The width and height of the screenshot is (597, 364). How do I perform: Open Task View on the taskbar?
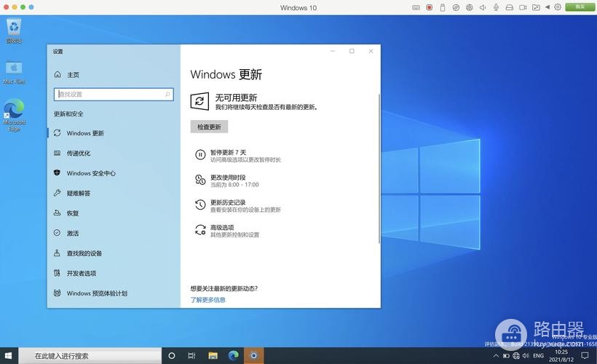[x=192, y=355]
